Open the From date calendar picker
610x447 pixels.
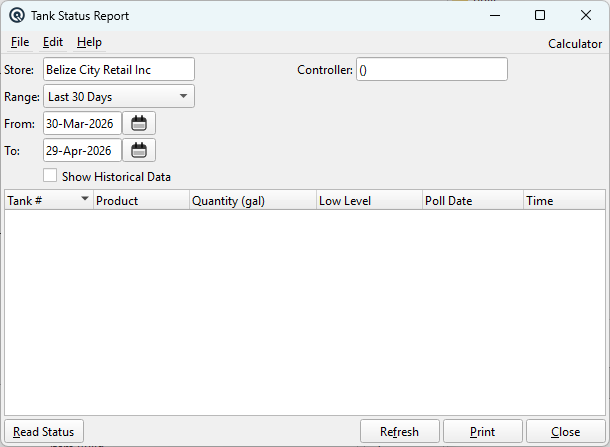tap(139, 123)
